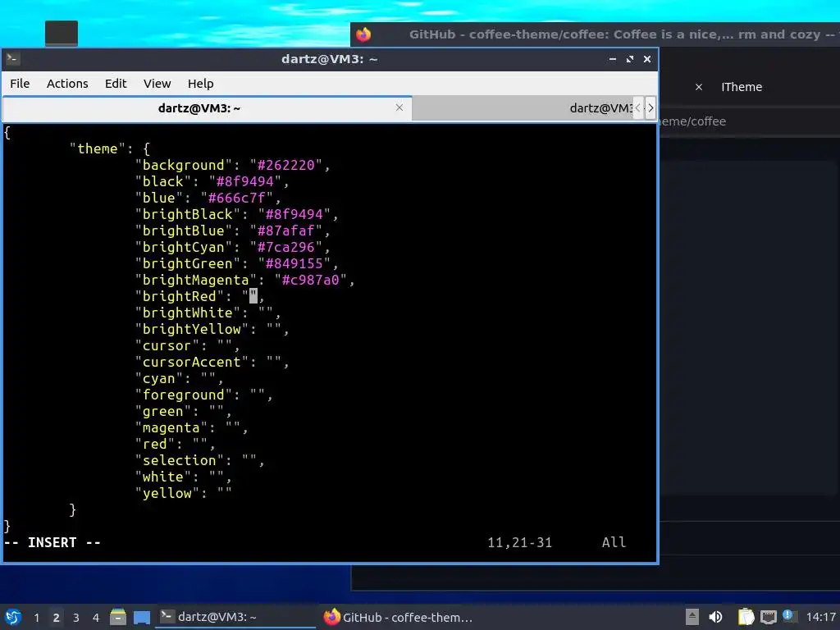840x630 pixels.
Task: Close the Firefox tab next to ITheme
Action: [699, 87]
